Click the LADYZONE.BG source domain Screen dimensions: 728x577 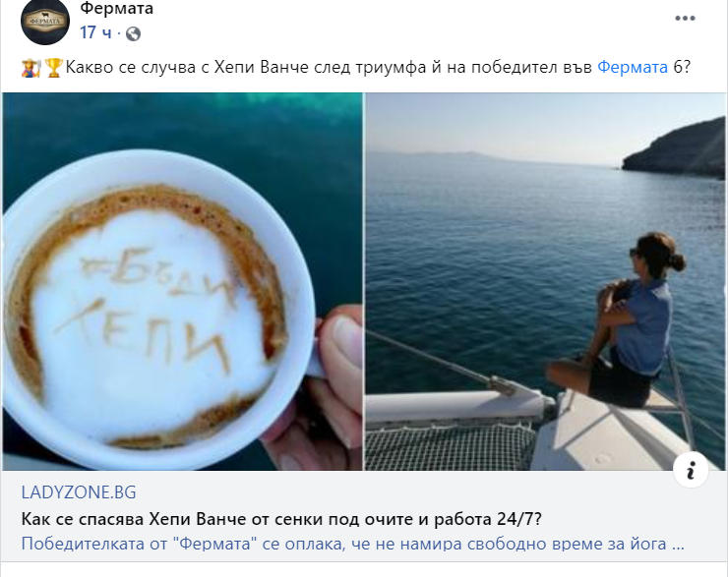(x=79, y=492)
